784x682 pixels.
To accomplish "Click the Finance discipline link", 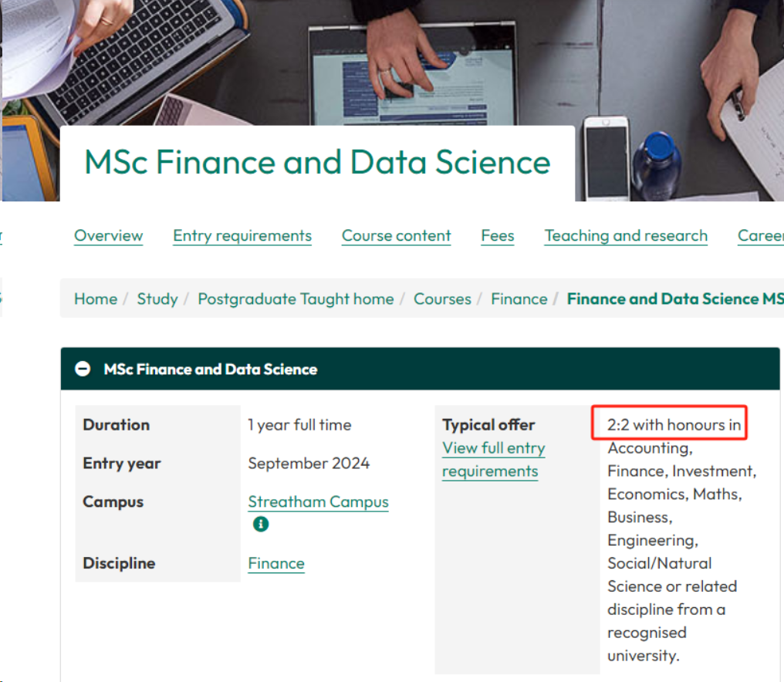I will 276,564.
